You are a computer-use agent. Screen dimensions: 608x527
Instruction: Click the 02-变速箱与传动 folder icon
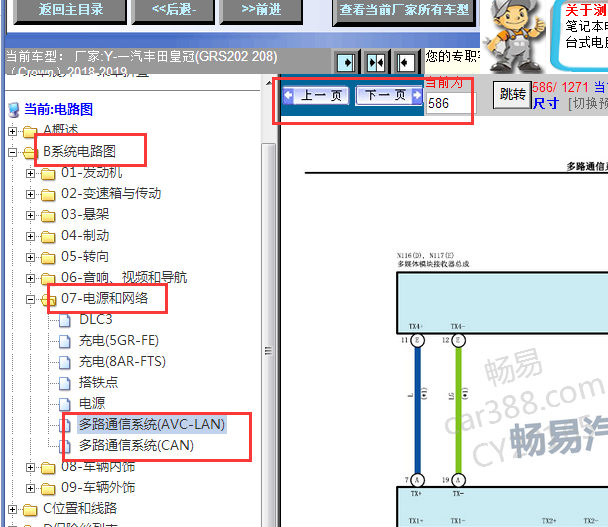pyautogui.click(x=48, y=195)
